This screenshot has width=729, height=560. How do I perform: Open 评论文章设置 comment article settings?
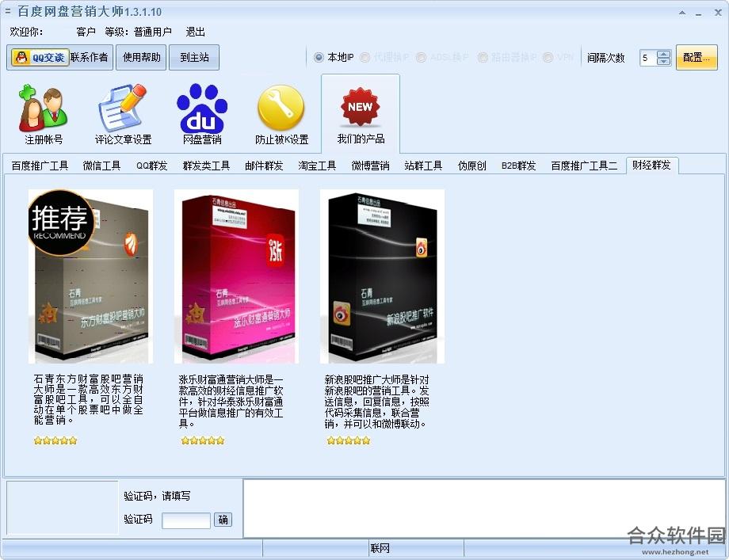tap(123, 114)
